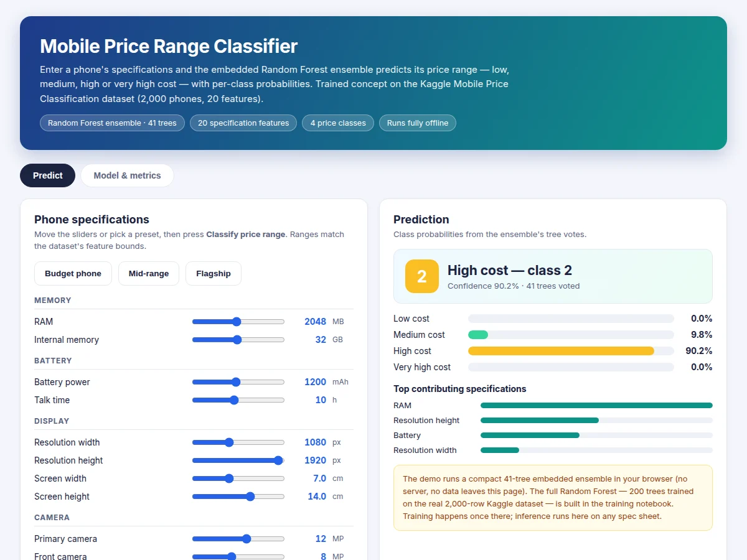The height and width of the screenshot is (560, 747).
Task: Click the MEMORY section label
Action: pyautogui.click(x=53, y=301)
